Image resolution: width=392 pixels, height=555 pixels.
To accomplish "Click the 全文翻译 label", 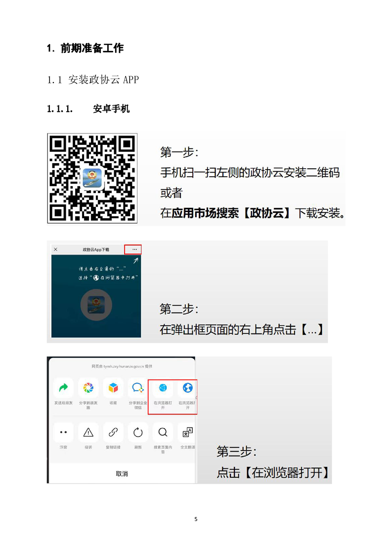I will click(x=187, y=447).
